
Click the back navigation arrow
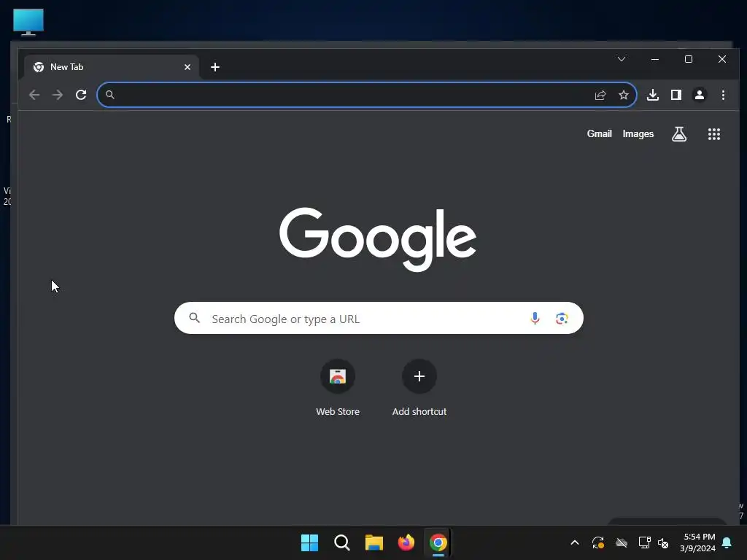click(x=34, y=95)
